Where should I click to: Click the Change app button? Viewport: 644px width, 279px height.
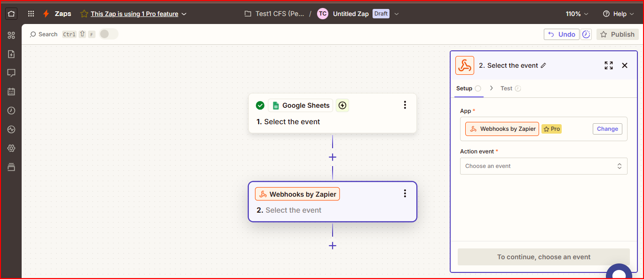coord(607,129)
